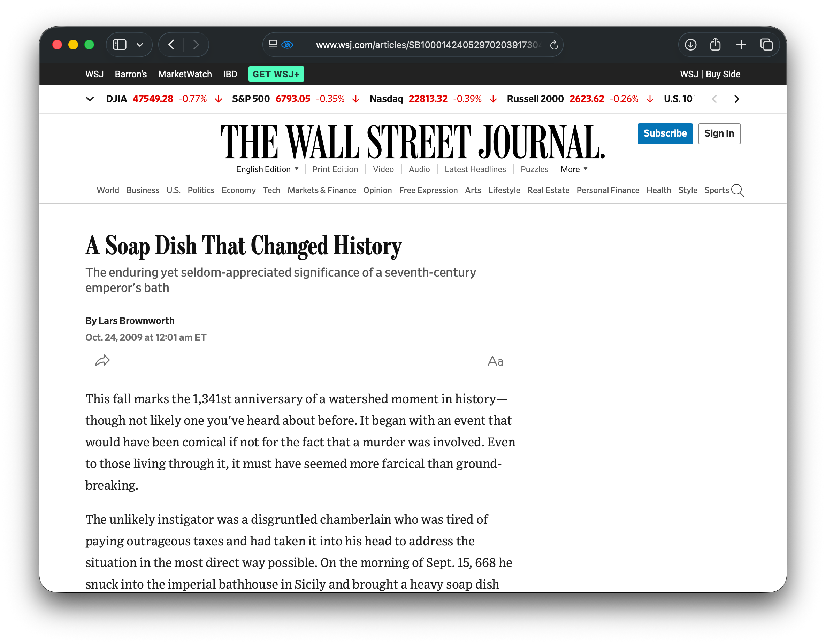826x644 pixels.
Task: Share the article with arrow icon
Action: (102, 361)
